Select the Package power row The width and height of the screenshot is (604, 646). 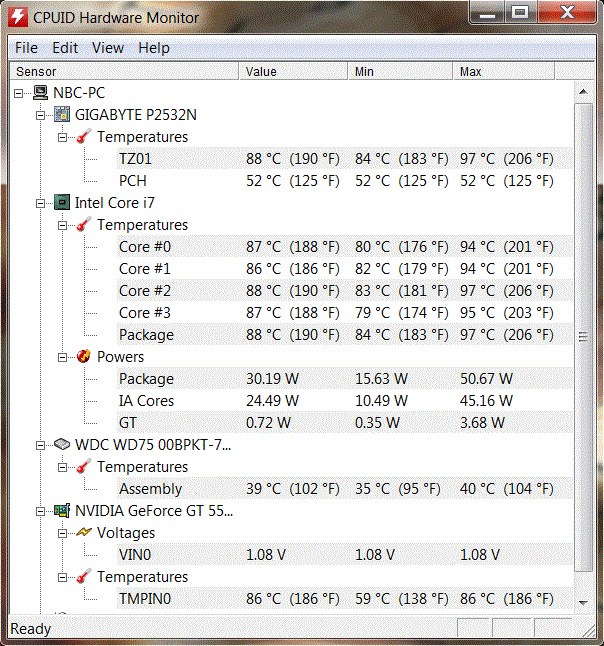pos(344,379)
